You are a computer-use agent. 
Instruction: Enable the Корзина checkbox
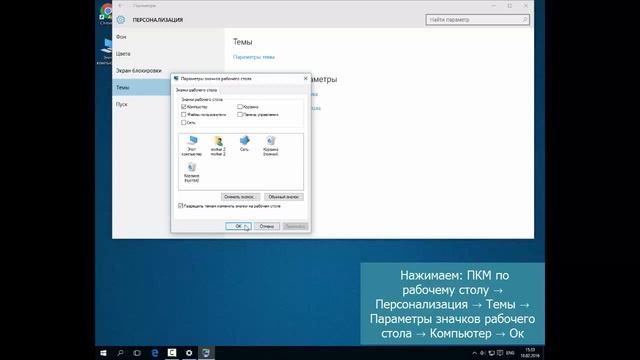[x=240, y=107]
